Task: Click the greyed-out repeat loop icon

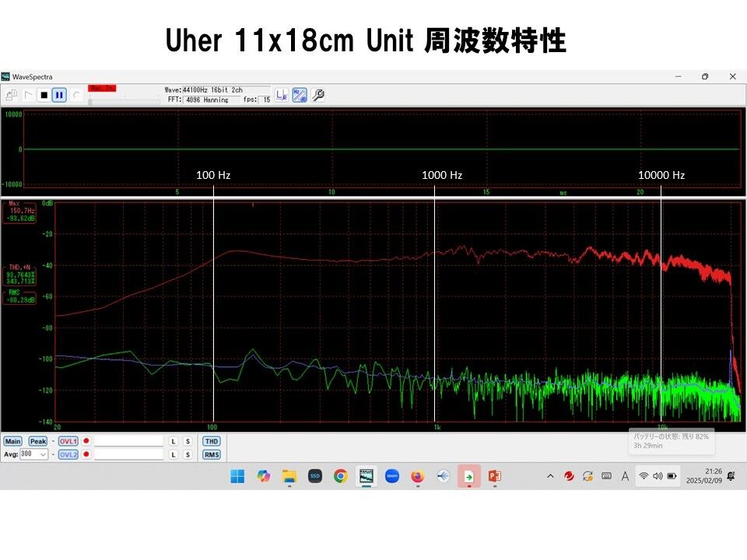Action: [x=75, y=95]
